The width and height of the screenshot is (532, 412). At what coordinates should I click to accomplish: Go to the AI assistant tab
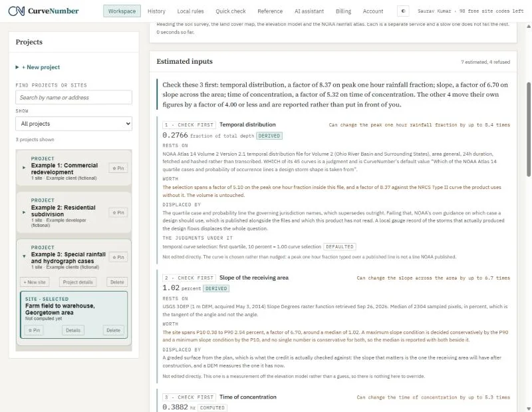309,11
